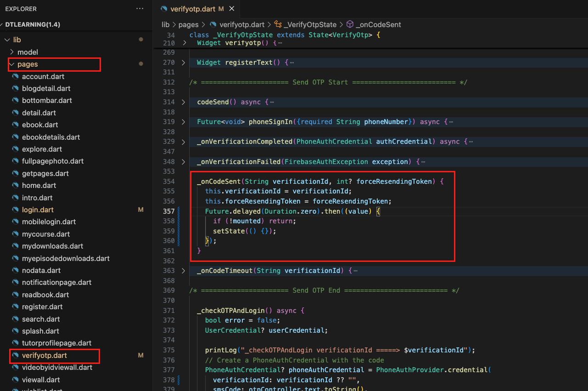This screenshot has width=588, height=391.
Task: Click the _VerifyOtpState class symbol icon in breadcrumb
Action: coord(278,25)
